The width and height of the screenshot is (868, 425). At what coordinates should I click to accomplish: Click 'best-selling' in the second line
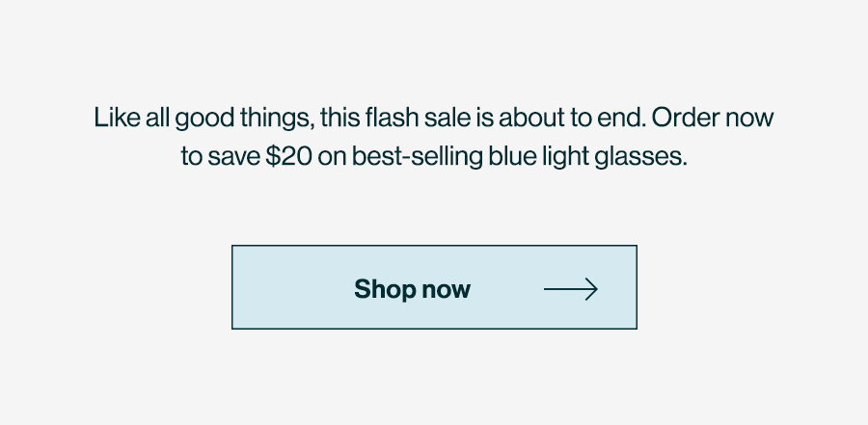(x=418, y=157)
